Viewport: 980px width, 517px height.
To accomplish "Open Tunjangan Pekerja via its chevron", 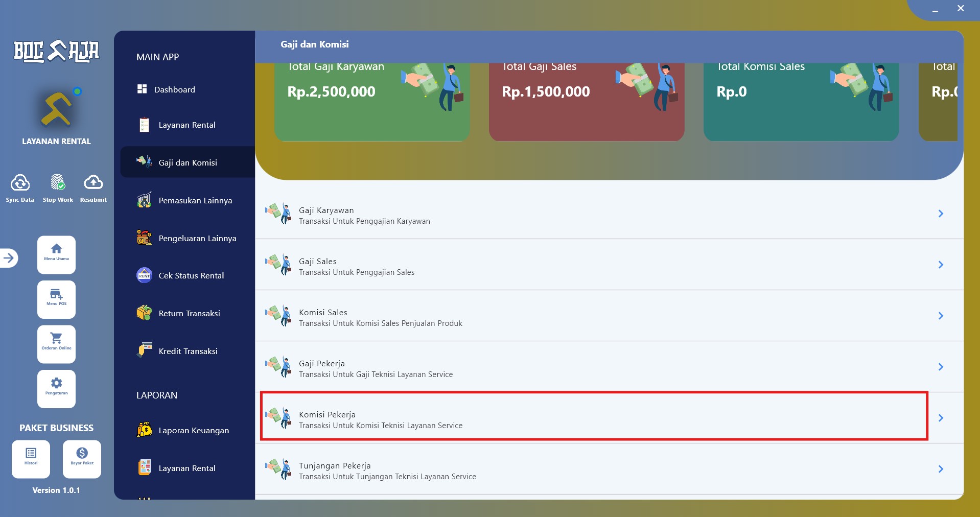I will click(x=941, y=469).
